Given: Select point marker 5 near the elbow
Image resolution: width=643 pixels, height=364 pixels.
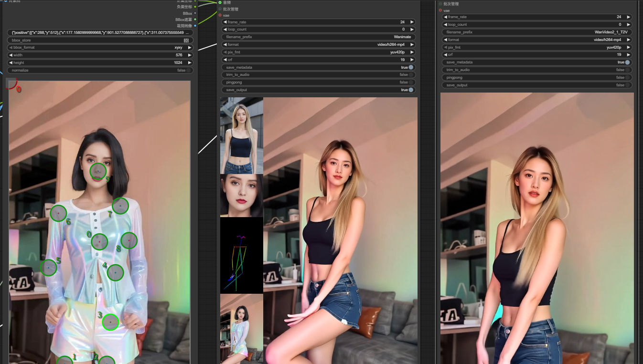Looking at the screenshot, I should [48, 268].
